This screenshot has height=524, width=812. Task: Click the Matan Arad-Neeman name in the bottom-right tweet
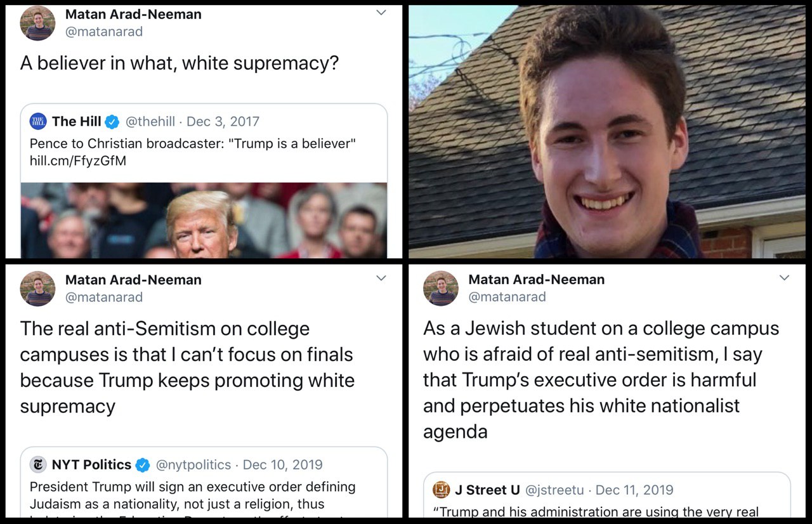537,280
